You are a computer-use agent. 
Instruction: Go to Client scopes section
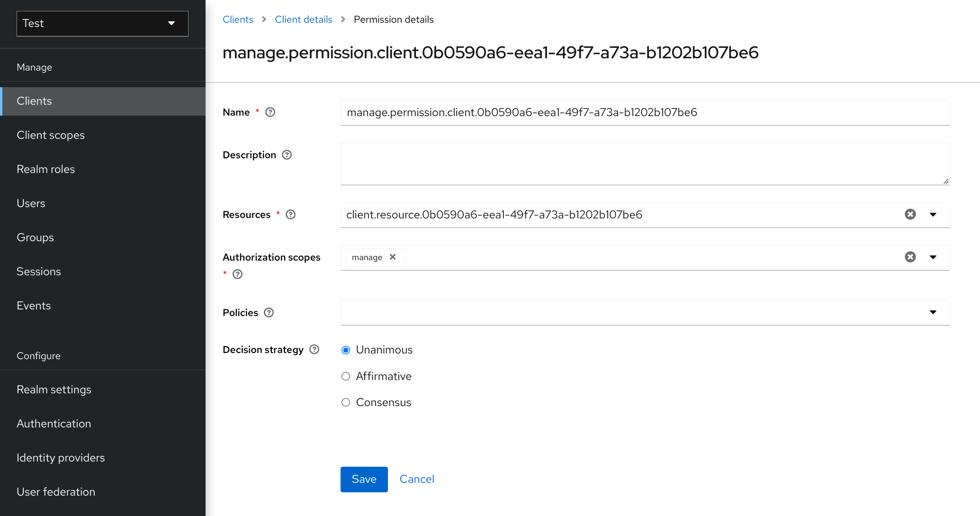(x=51, y=135)
